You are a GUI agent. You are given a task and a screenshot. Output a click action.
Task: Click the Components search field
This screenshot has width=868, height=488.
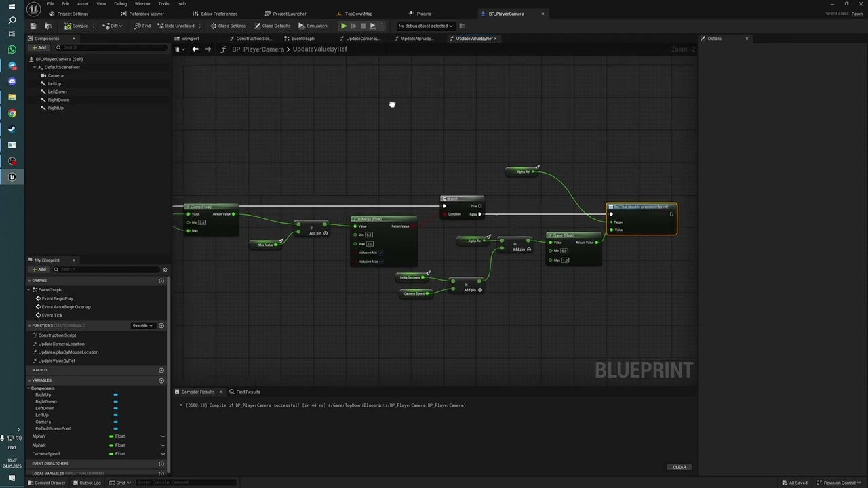[112, 47]
